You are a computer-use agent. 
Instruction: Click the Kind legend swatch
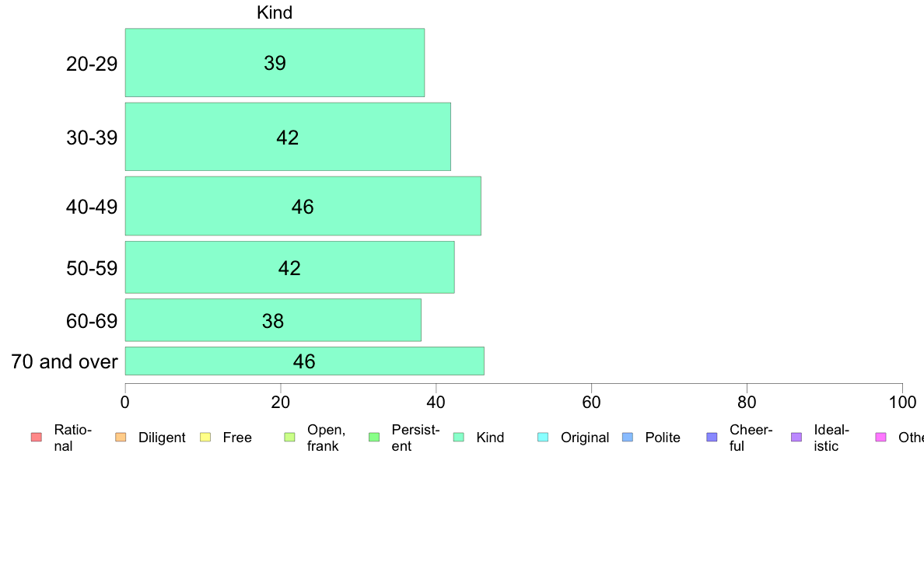[458, 437]
